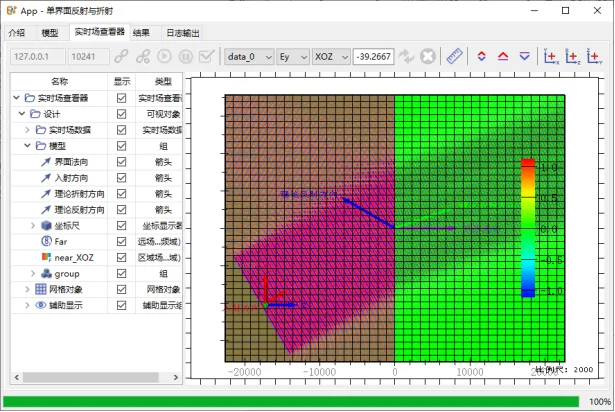Click the tree panel horizontal scrollbar thumb
This screenshot has width=615, height=412.
(x=91, y=377)
